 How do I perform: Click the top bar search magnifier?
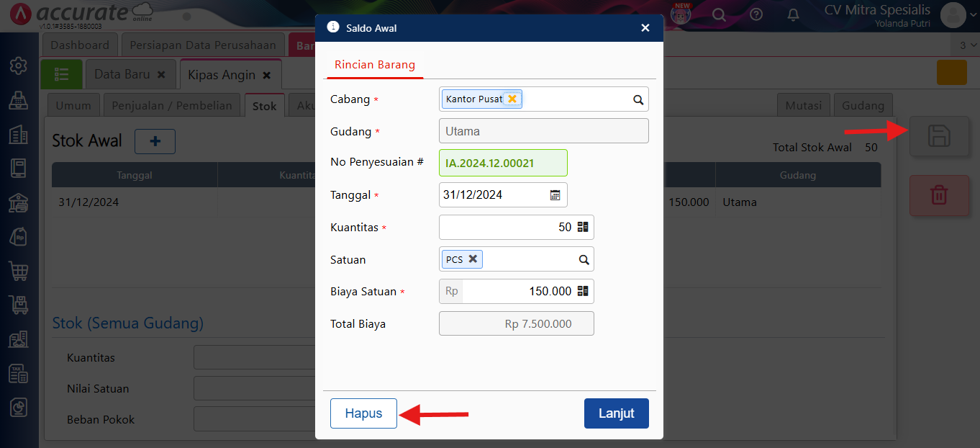pyautogui.click(x=720, y=14)
